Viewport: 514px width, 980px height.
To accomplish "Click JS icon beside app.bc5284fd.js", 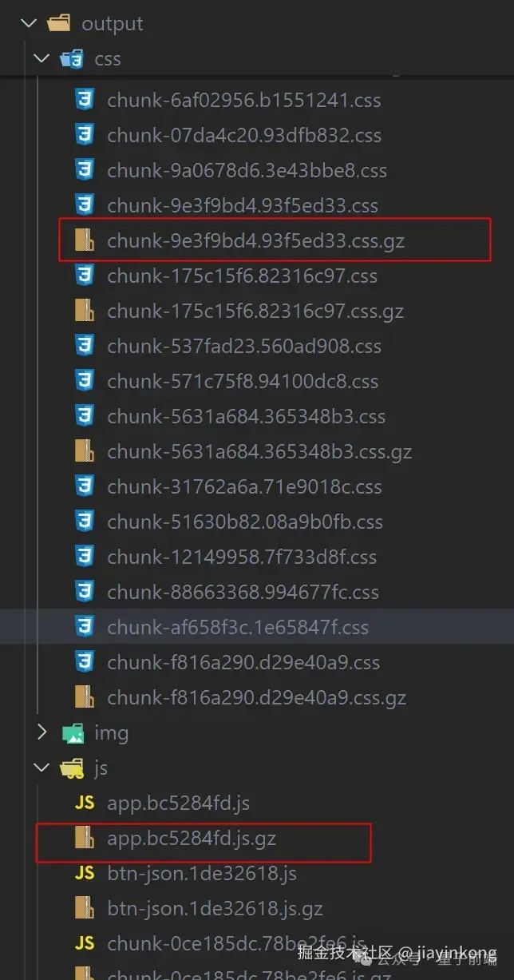I will click(85, 803).
